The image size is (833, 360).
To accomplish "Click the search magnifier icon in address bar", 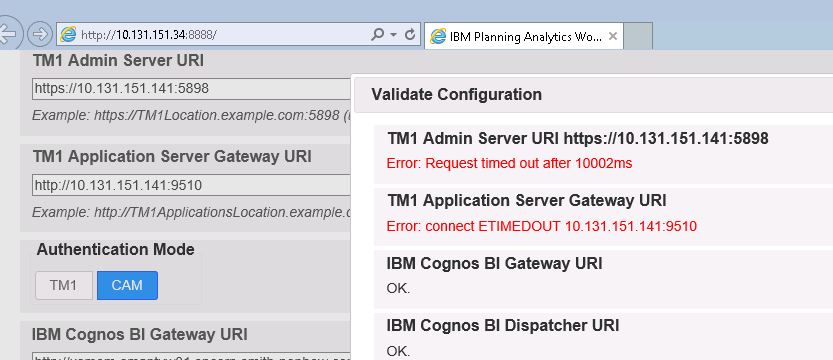I will pyautogui.click(x=377, y=35).
